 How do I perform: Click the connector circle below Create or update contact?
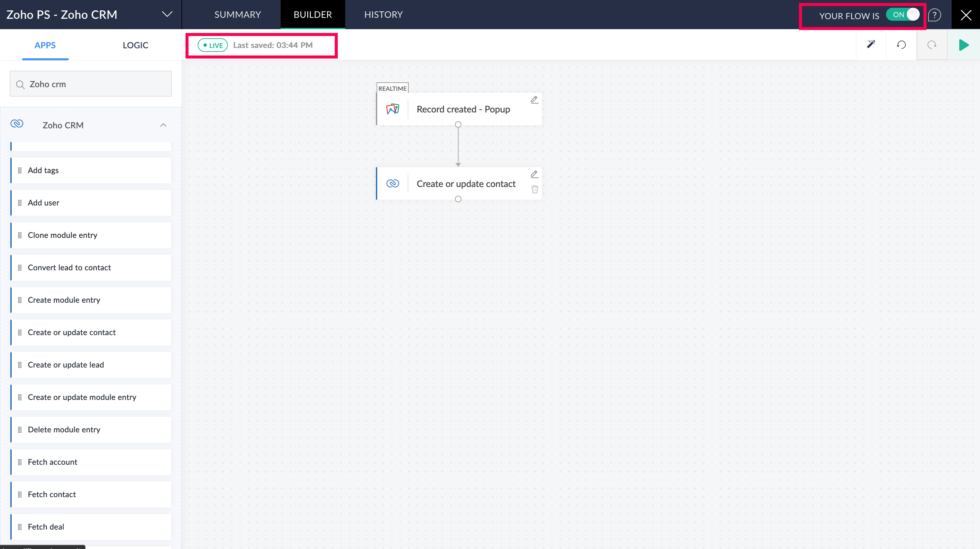pyautogui.click(x=458, y=199)
